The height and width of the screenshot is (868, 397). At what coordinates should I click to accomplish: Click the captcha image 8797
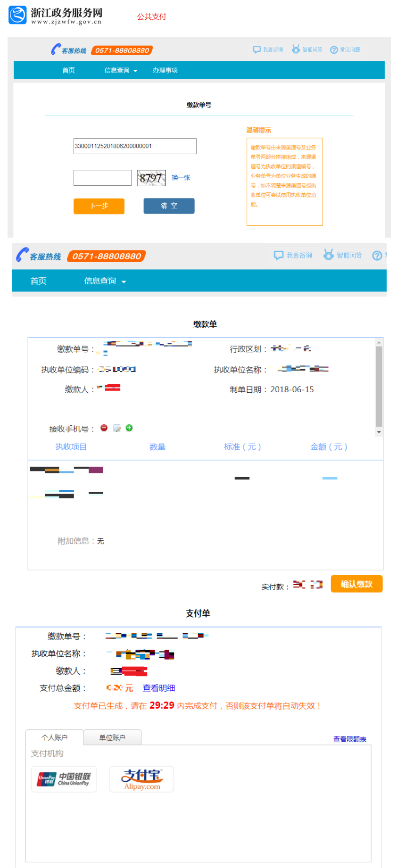click(151, 178)
